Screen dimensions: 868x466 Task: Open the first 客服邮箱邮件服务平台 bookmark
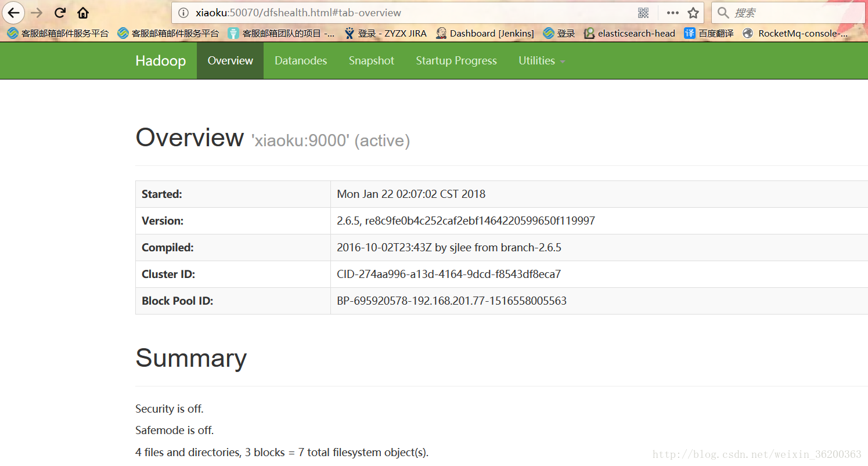click(x=58, y=33)
